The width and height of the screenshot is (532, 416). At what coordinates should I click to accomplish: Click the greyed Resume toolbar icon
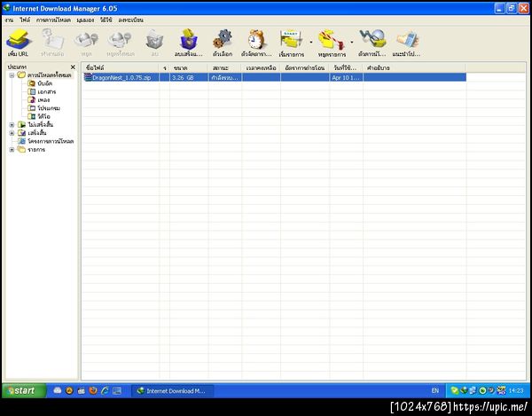coord(52,43)
